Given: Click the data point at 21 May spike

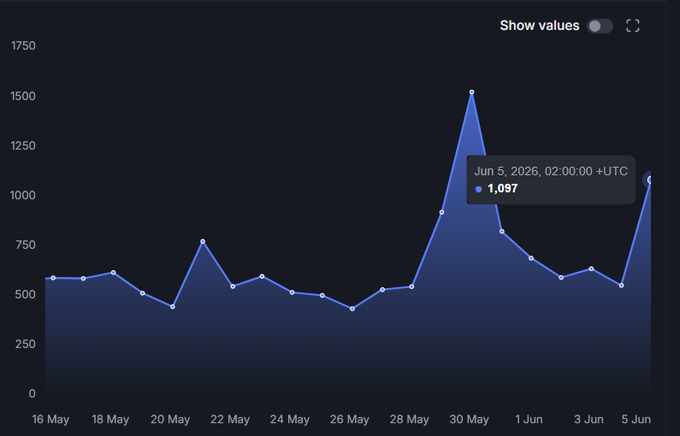Looking at the screenshot, I should [203, 241].
